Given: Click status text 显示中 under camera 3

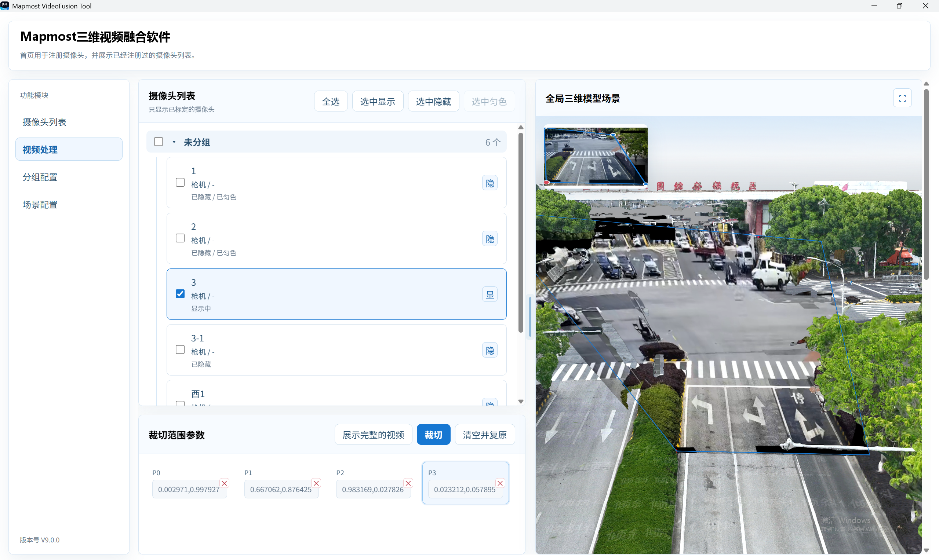Looking at the screenshot, I should click(x=201, y=308).
